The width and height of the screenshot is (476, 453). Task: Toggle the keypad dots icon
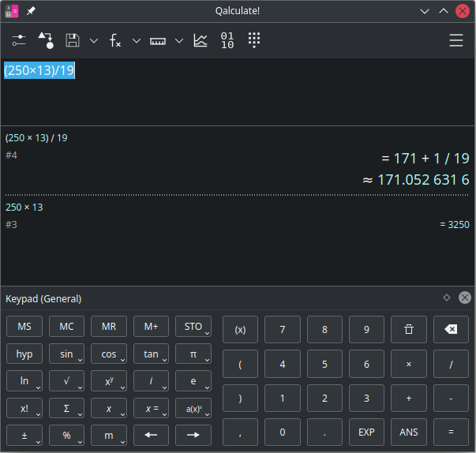pyautogui.click(x=254, y=41)
